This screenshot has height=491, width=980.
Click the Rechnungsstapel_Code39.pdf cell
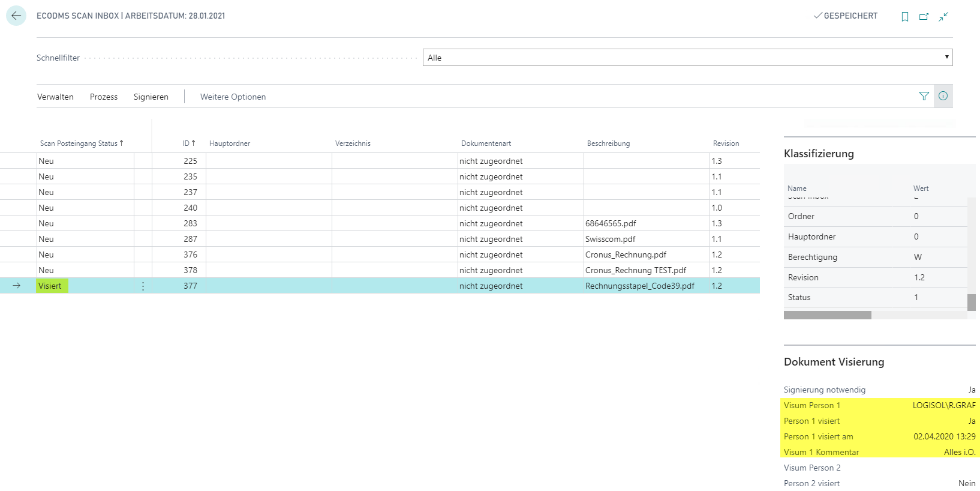coord(647,286)
